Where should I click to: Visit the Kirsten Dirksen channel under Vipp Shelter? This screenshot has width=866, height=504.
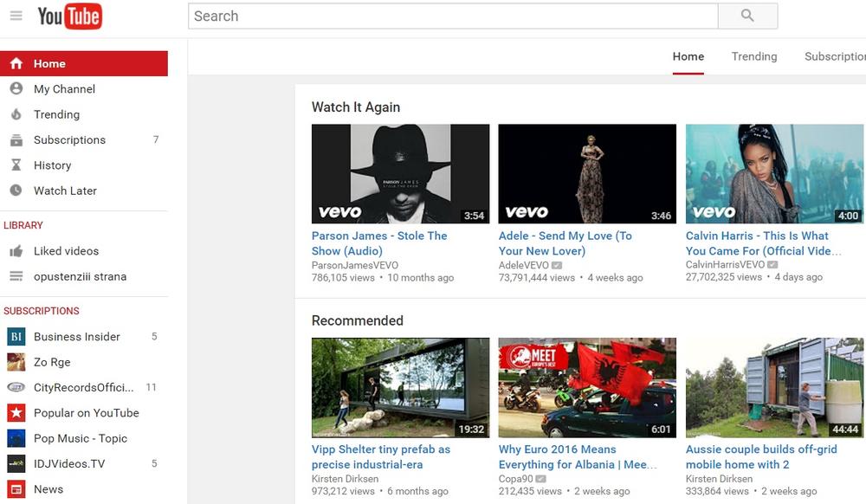(345, 479)
